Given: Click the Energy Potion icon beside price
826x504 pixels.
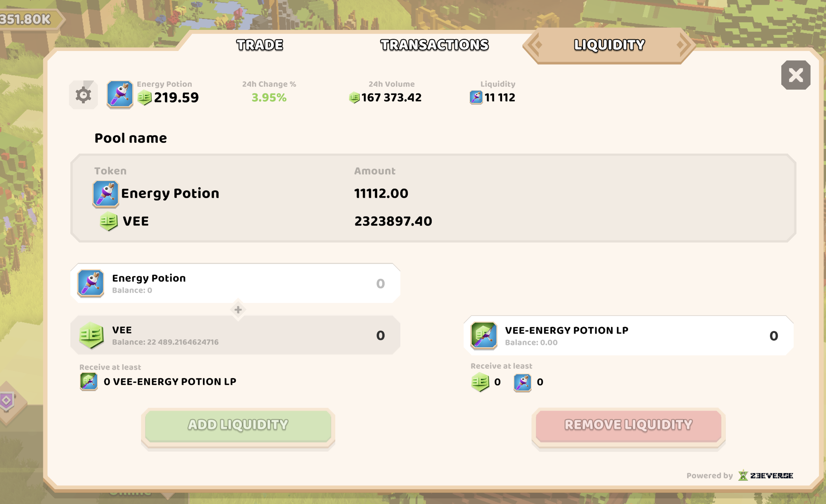Looking at the screenshot, I should coord(120,94).
